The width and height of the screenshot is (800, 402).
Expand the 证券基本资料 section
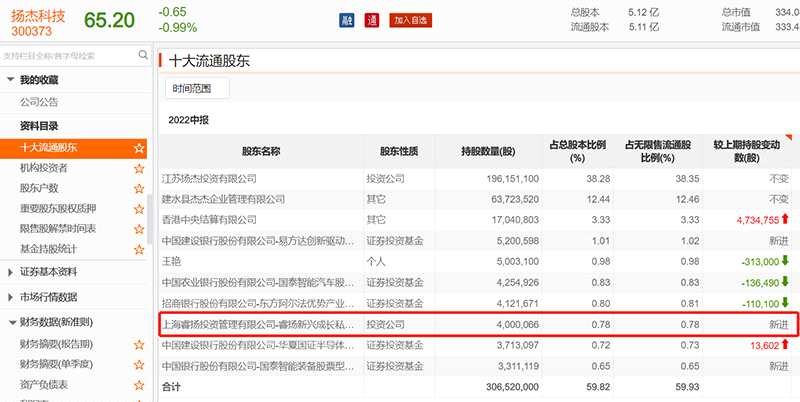[x=10, y=272]
